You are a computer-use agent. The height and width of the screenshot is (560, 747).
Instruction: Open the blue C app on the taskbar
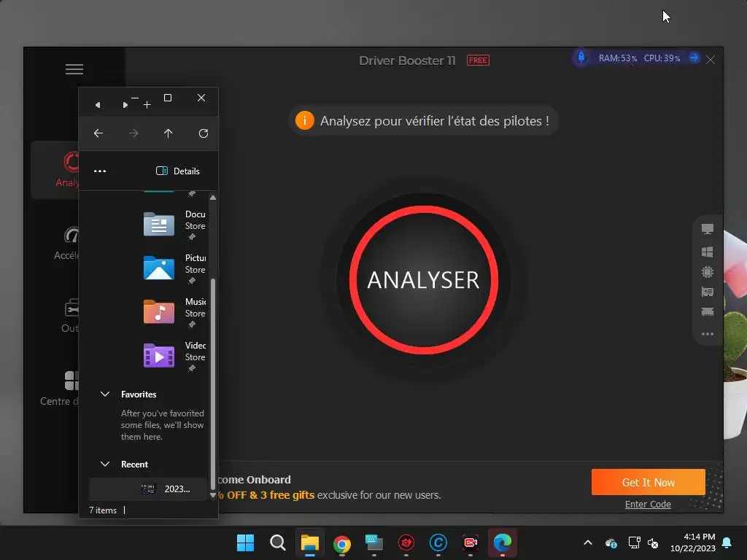[438, 542]
